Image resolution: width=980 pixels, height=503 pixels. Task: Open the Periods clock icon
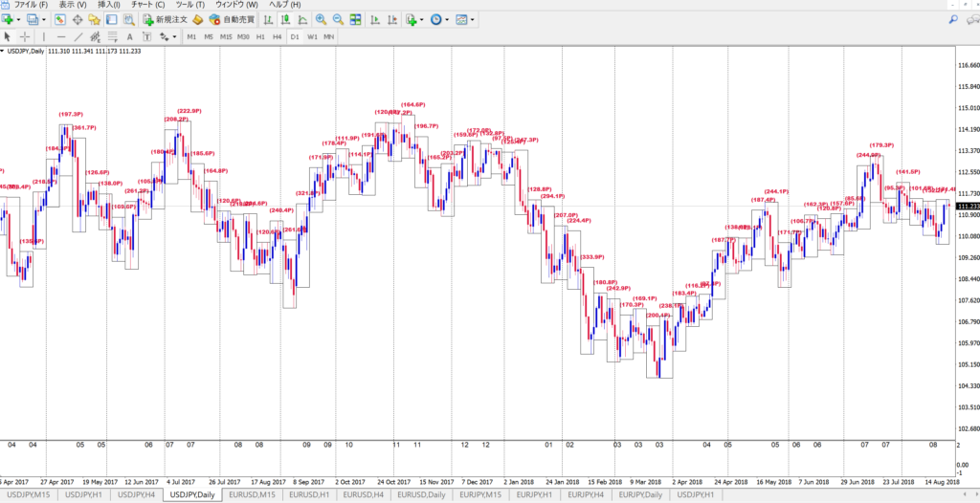click(x=435, y=19)
